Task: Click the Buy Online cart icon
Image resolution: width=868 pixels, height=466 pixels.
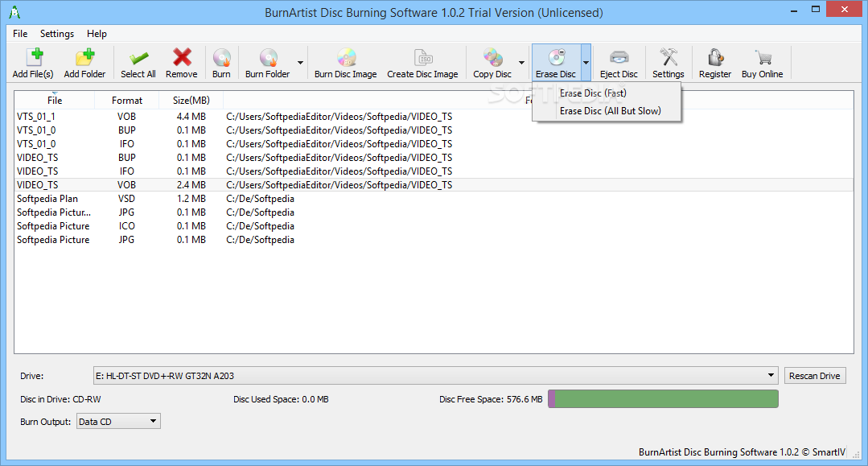Action: click(763, 58)
